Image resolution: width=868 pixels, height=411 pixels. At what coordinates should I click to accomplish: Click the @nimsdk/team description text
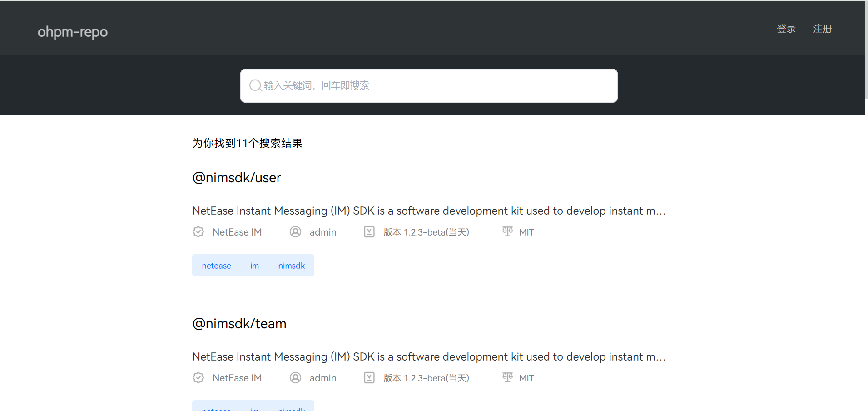tap(429, 357)
